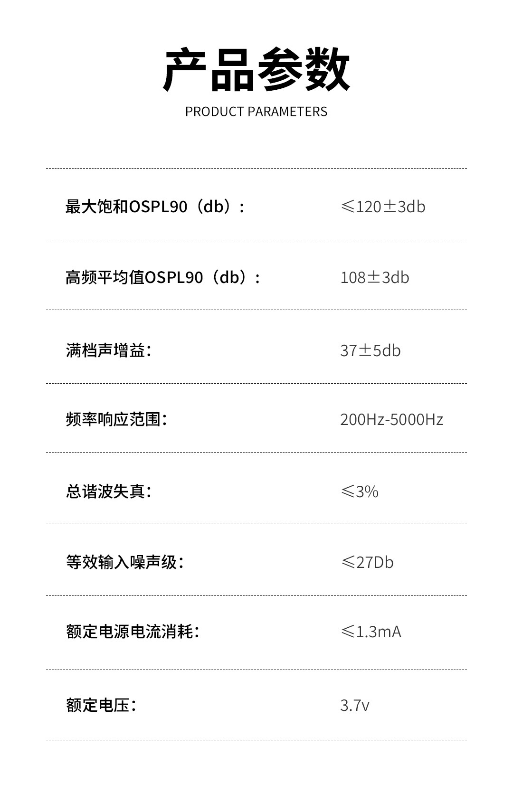
Task: Click the ≤3% distortion value
Action: [x=360, y=491]
